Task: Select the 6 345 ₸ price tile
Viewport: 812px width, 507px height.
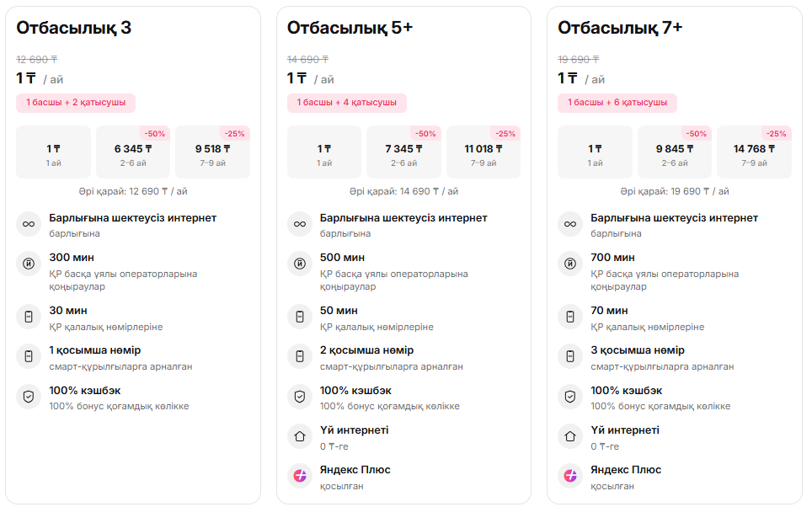Action: (x=133, y=152)
